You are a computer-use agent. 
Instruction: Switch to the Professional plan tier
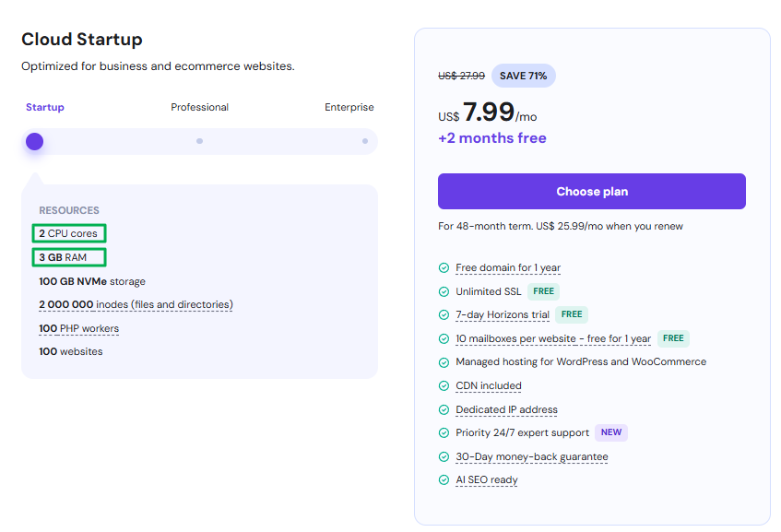point(199,107)
